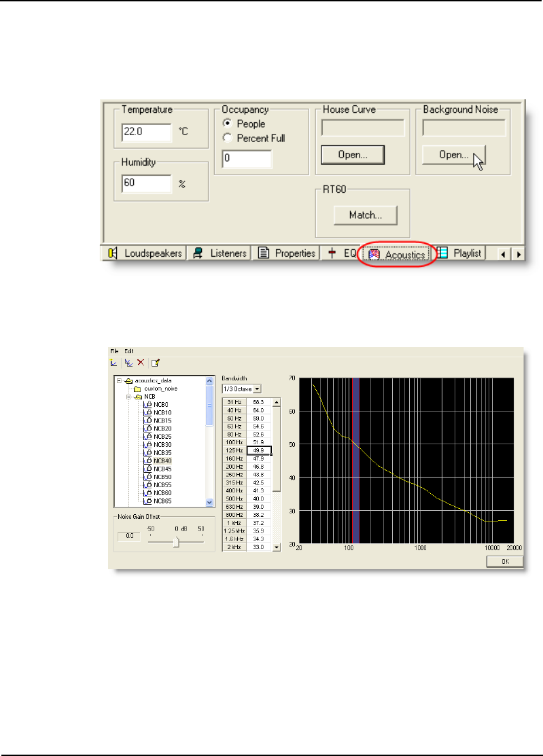This screenshot has height=756, width=543.
Task: Click the new curve toolbar icon
Action: point(113,363)
